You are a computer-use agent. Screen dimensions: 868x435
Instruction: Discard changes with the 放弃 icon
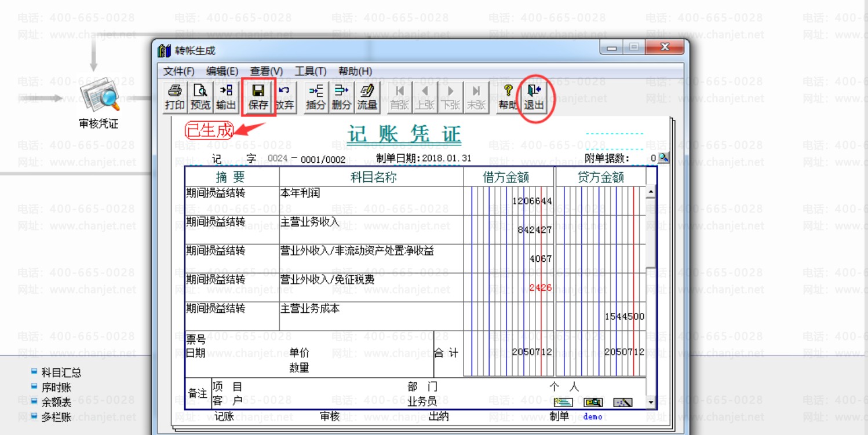point(285,97)
